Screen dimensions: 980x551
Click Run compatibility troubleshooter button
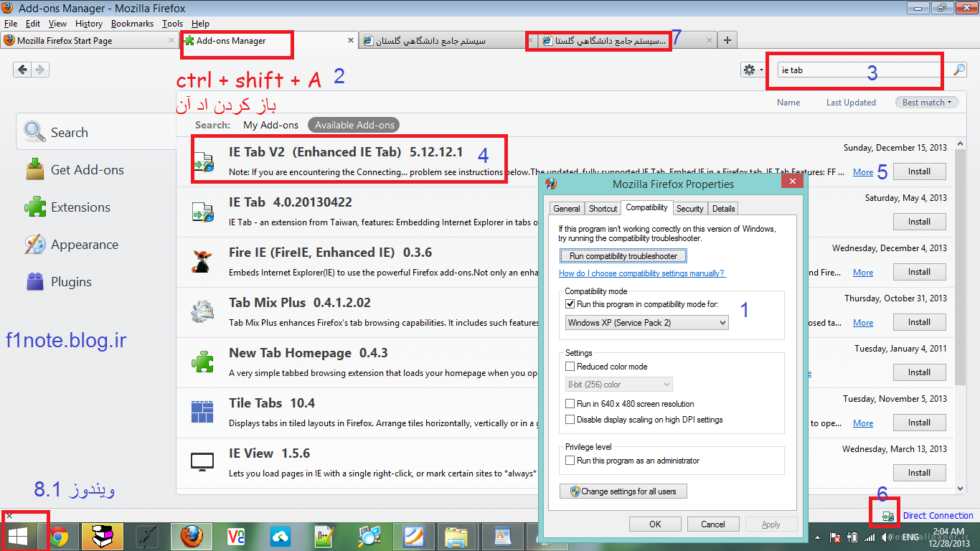(x=623, y=256)
